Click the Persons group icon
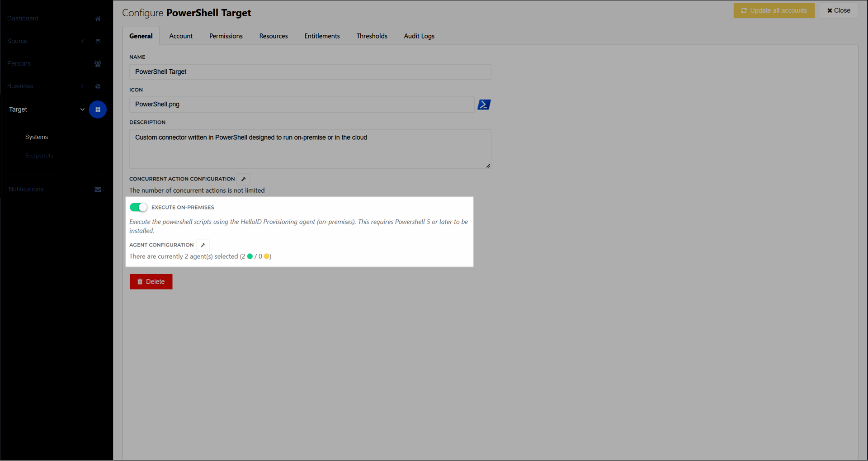Screen dimensions: 868x461 pos(98,64)
